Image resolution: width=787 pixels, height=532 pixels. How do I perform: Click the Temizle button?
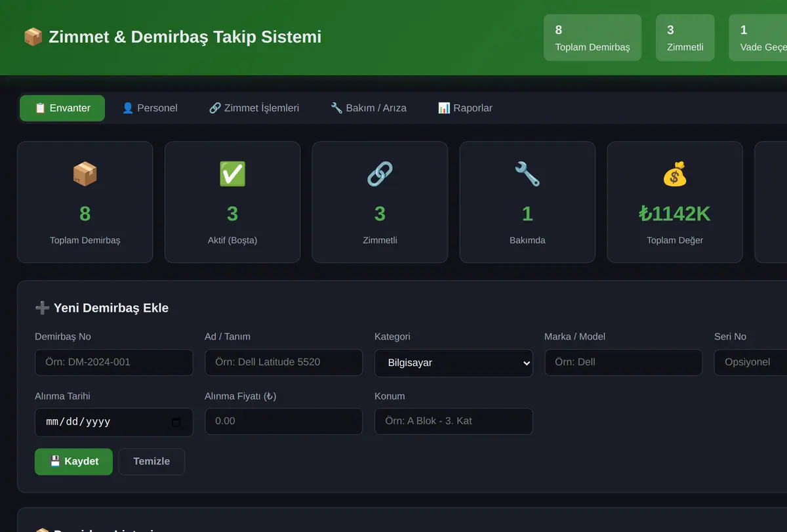[151, 462]
